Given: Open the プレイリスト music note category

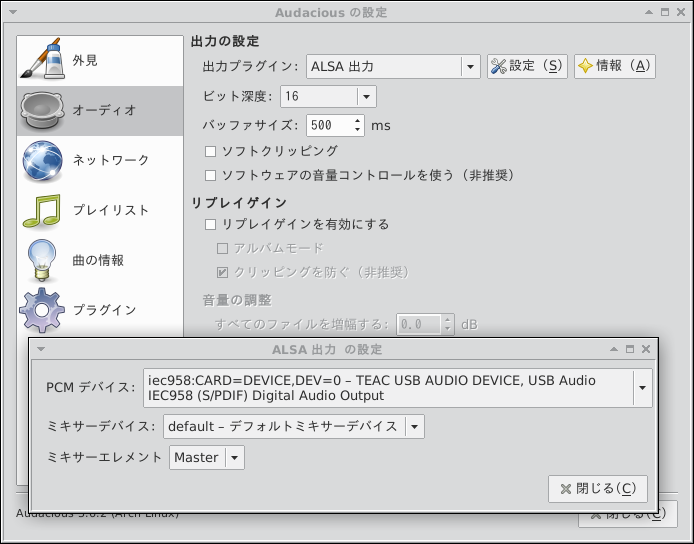Looking at the screenshot, I should click(x=100, y=210).
